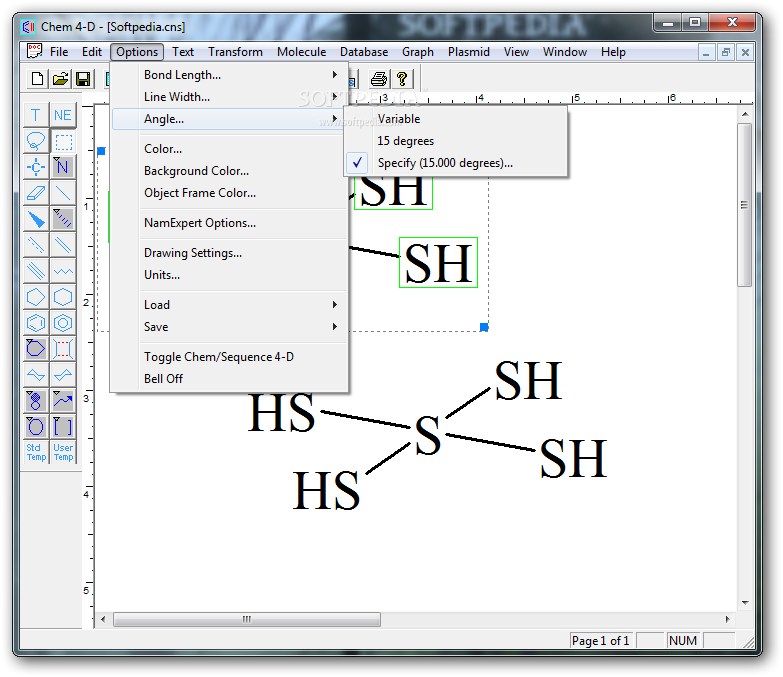The width and height of the screenshot is (783, 677).
Task: Click the Open file toolbar icon
Action: [60, 79]
